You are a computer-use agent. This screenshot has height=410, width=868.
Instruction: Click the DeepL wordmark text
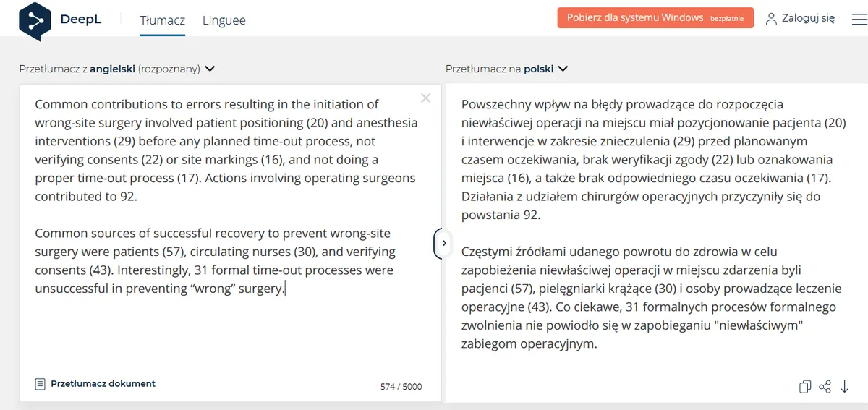click(x=82, y=20)
